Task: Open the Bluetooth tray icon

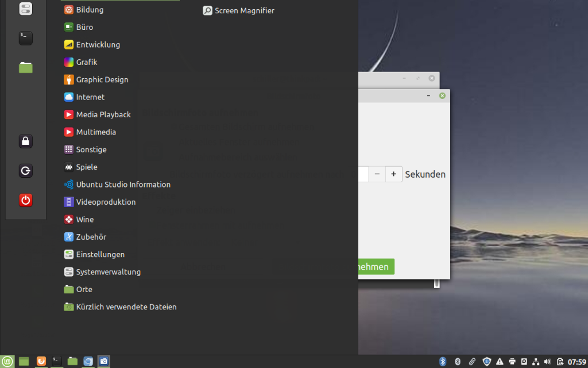Action: pos(443,362)
